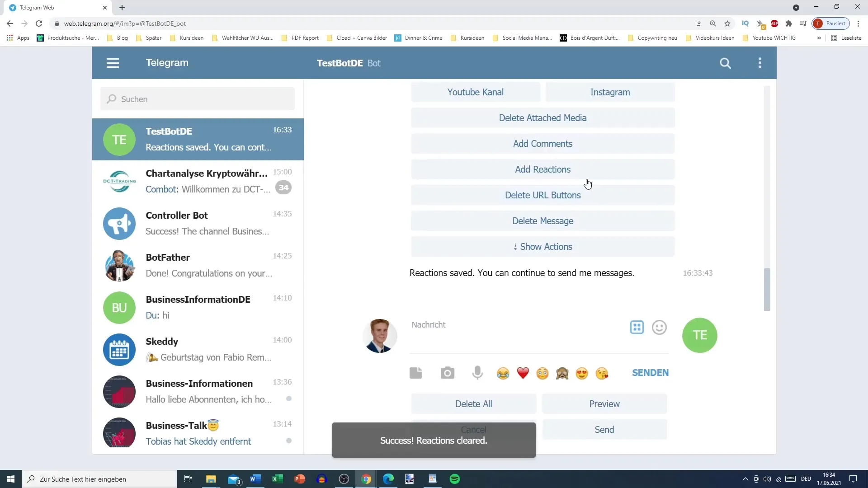Click the Attach file icon in message bar
This screenshot has height=488, width=868.
416,372
